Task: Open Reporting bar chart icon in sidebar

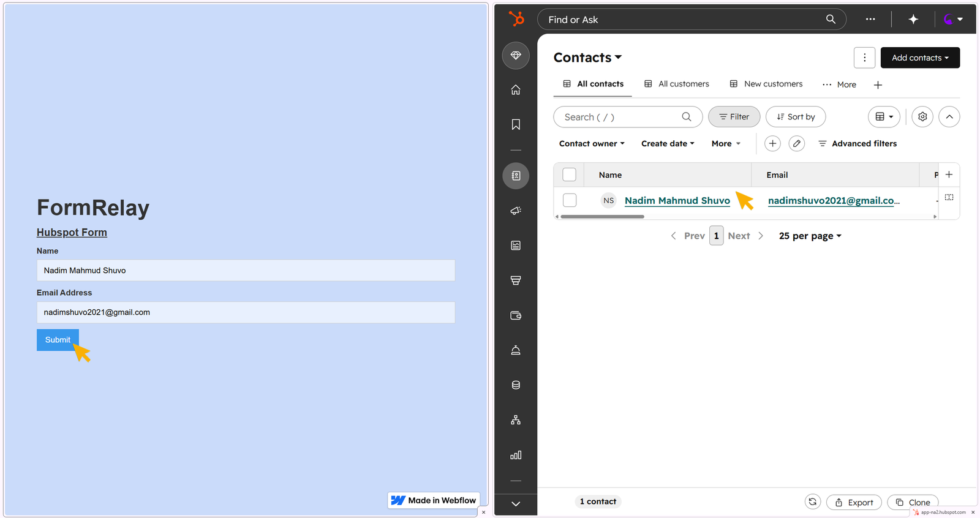Action: pyautogui.click(x=516, y=455)
